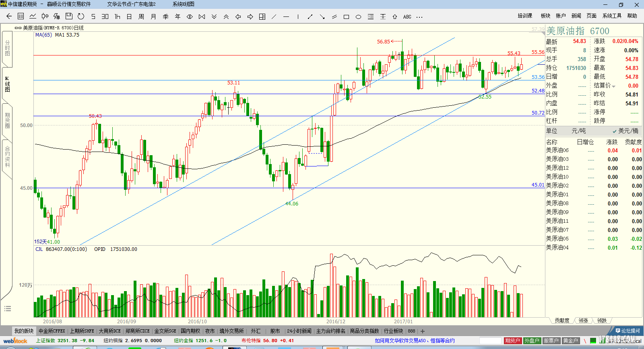Toggle the split window layout icon

pos(262,16)
